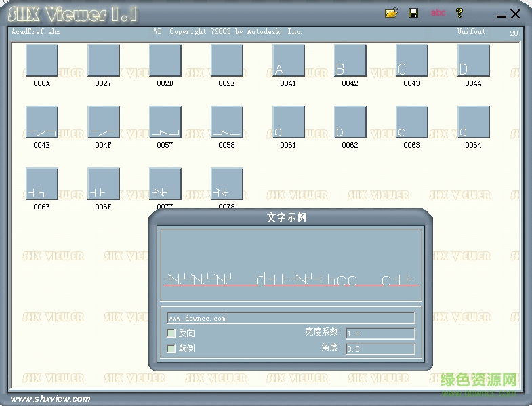Pick the glyph tile labeled 0064
The height and width of the screenshot is (406, 532).
coord(473,122)
